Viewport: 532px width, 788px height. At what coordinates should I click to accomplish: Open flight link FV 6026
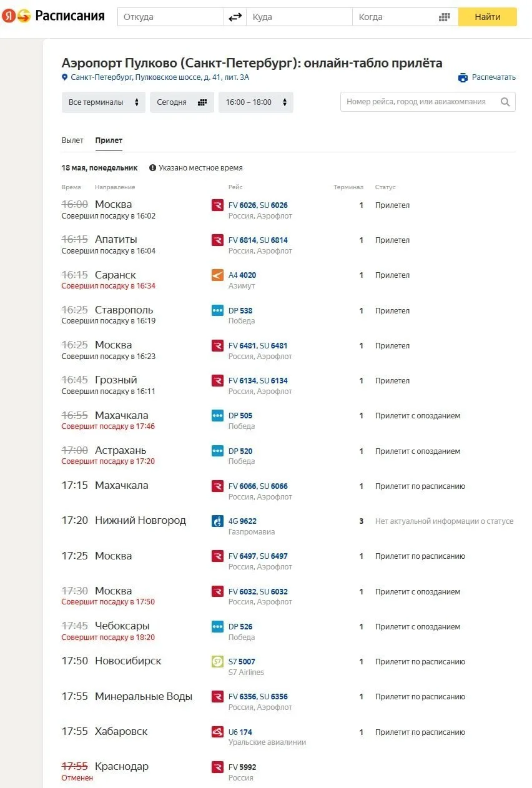pyautogui.click(x=242, y=205)
